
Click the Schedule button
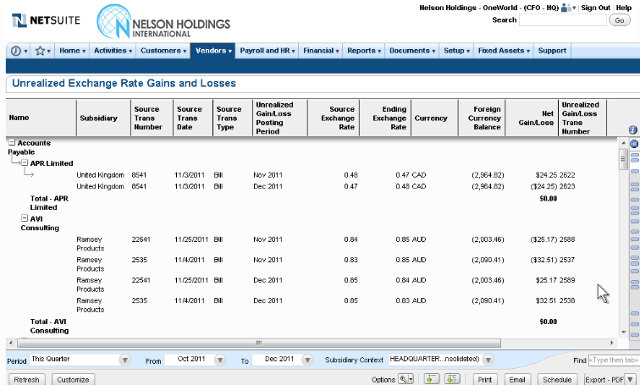click(557, 379)
